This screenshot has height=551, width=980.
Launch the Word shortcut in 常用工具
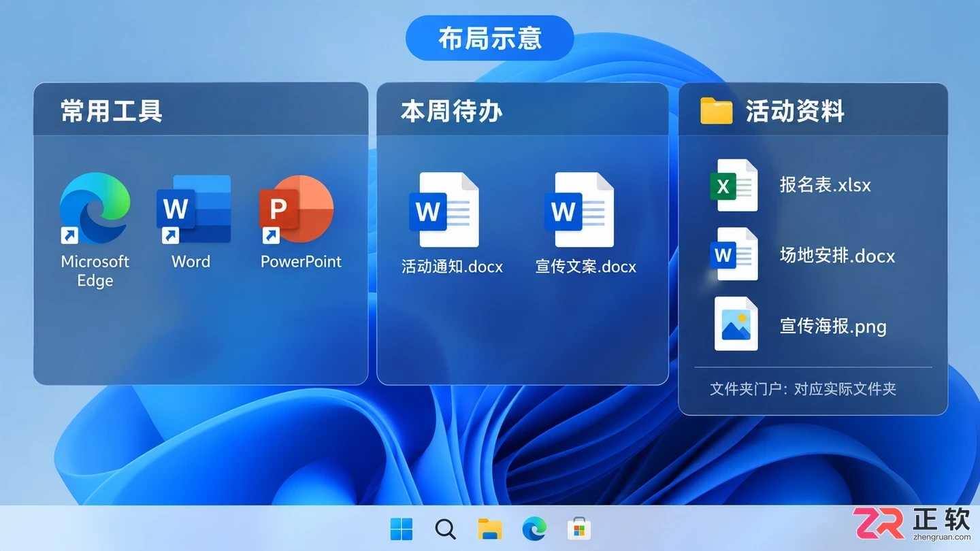(x=193, y=209)
